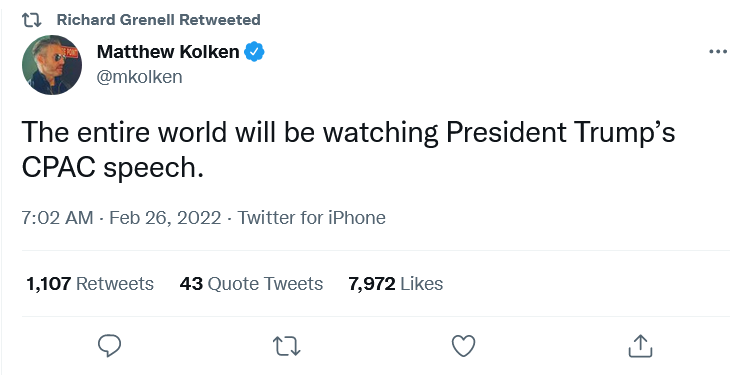748x375 pixels.
Task: View the 7,972 Likes list
Action: coord(395,284)
